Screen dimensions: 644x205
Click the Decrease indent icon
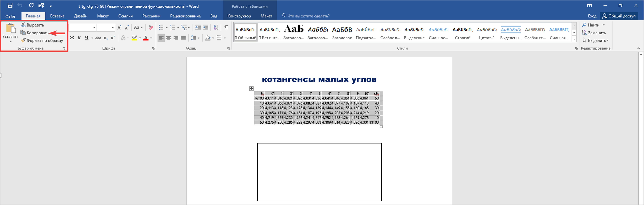[198, 27]
